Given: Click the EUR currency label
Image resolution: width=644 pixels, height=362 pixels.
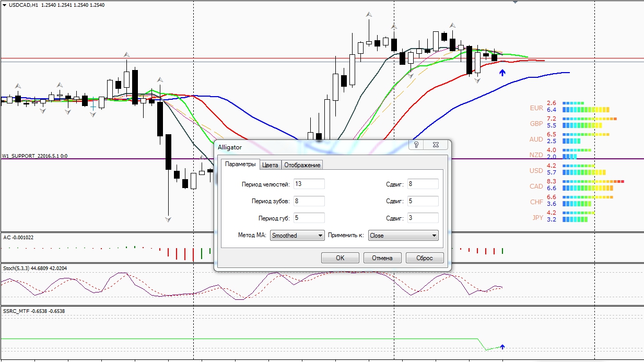Looking at the screenshot, I should point(536,108).
